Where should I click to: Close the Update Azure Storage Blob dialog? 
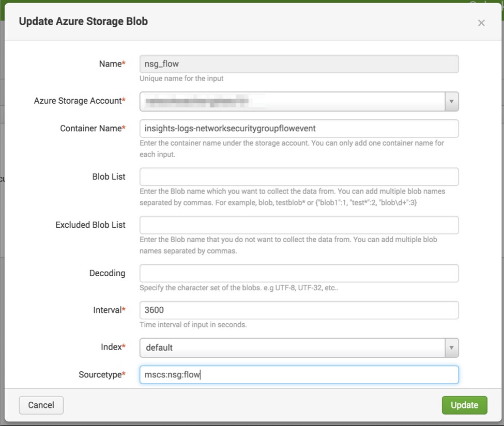click(481, 23)
